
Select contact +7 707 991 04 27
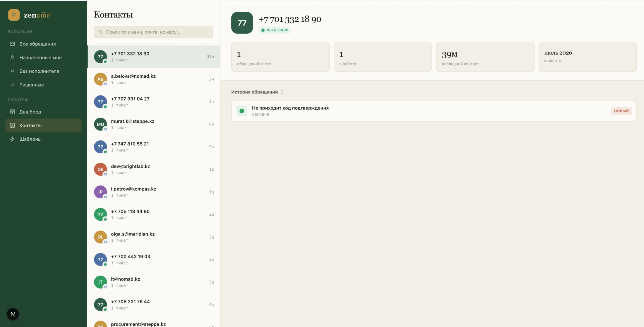(x=154, y=102)
